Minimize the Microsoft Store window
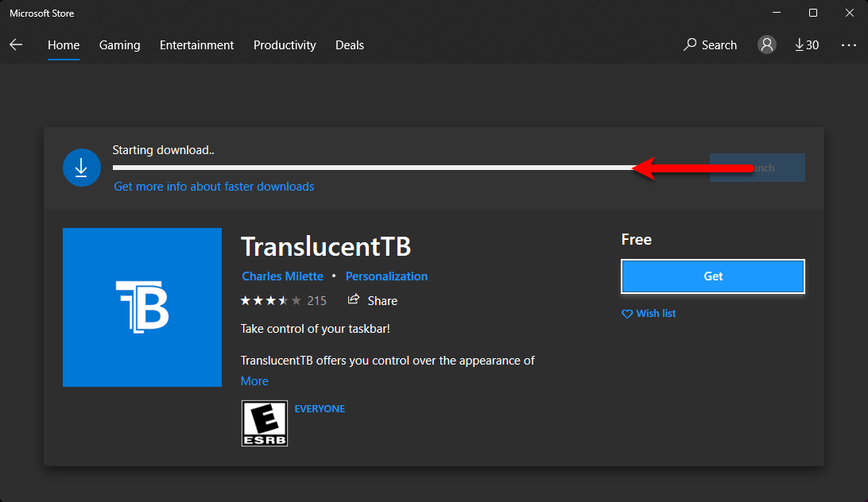Screen dimensions: 868x502 (x=777, y=13)
